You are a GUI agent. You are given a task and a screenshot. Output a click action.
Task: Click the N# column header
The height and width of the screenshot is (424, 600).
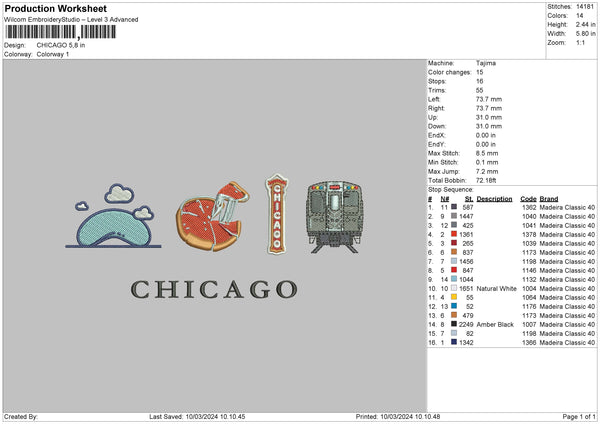[x=445, y=199]
